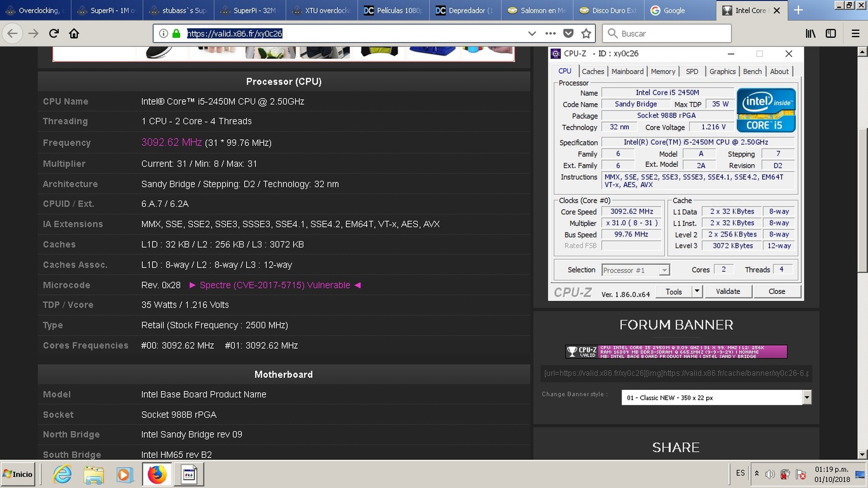The height and width of the screenshot is (488, 868).
Task: Open the browser home page
Action: point(74,33)
